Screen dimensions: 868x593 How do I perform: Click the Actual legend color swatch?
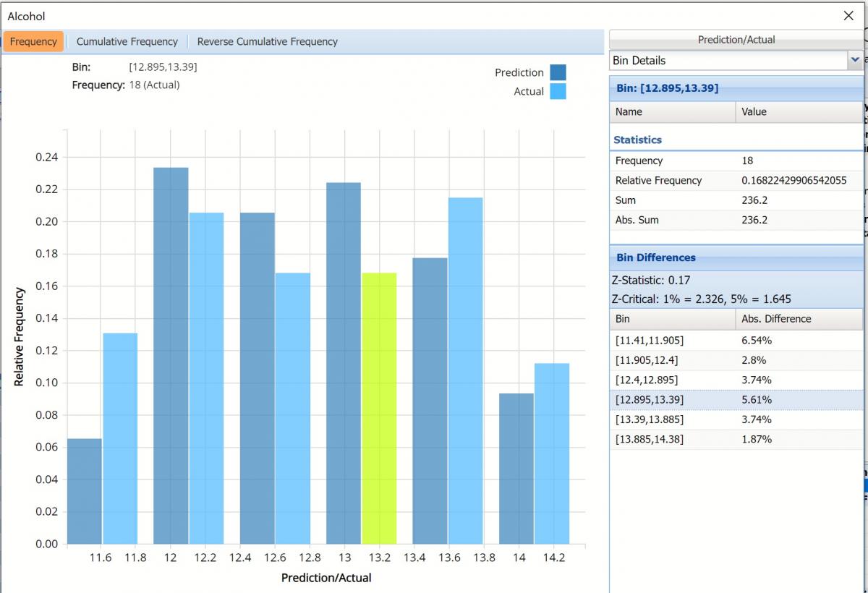[557, 92]
